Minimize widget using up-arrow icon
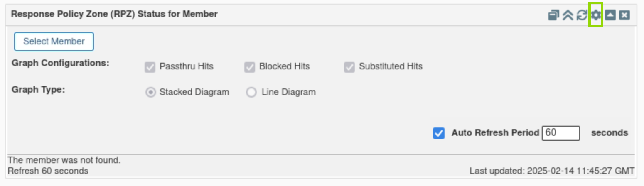Viewport: 644px width, 186px height. [x=610, y=15]
